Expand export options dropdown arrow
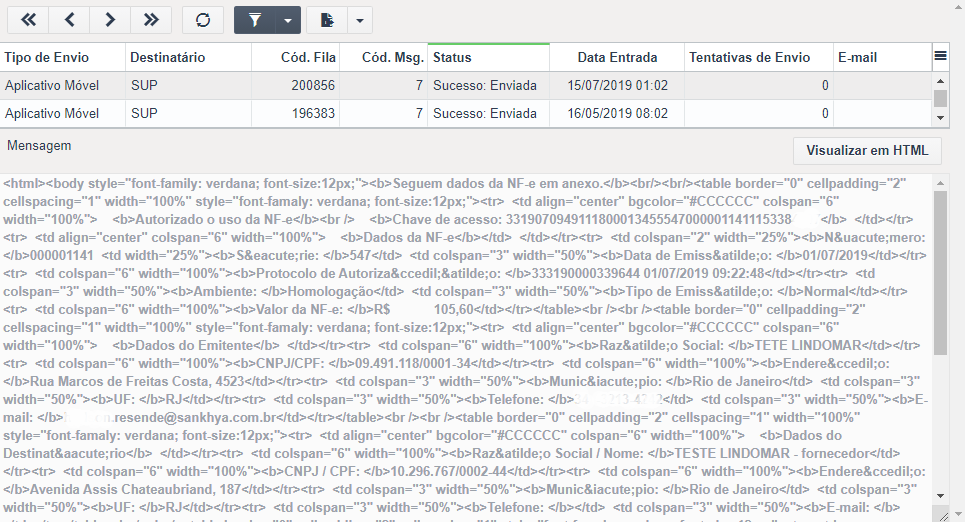 point(360,20)
